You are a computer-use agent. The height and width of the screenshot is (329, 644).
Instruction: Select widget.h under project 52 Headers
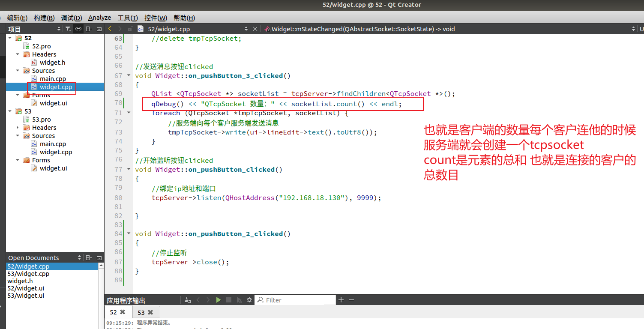pyautogui.click(x=52, y=63)
